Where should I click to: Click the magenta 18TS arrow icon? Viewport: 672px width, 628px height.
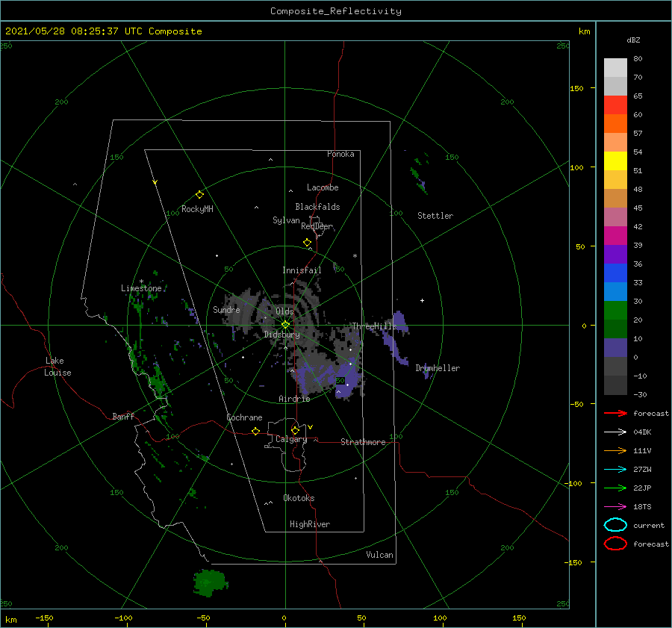615,507
